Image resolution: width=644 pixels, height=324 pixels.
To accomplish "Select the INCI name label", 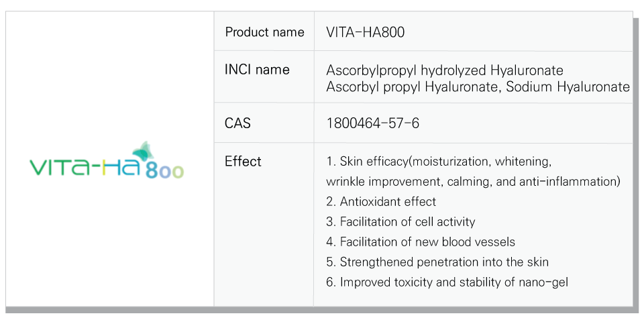I will click(257, 69).
